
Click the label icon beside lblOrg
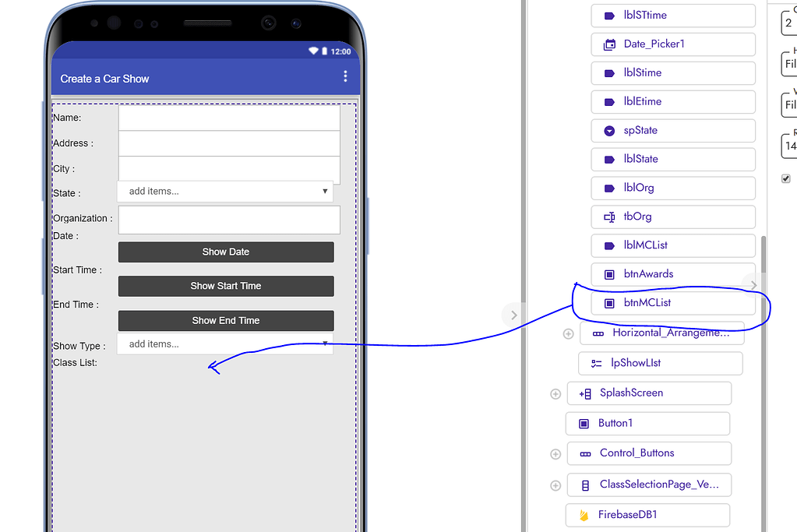pyautogui.click(x=609, y=188)
